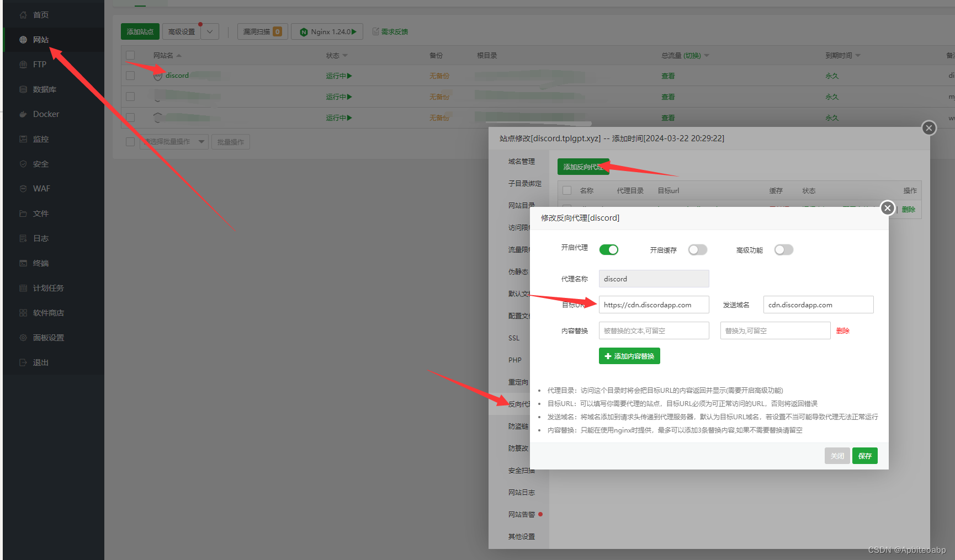Check the discord site row checkbox

(130, 76)
